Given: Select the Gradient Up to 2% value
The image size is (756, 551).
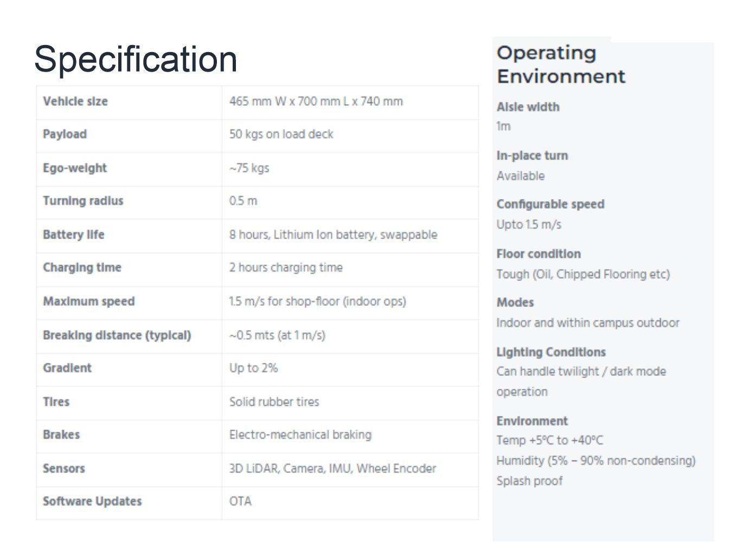Looking at the screenshot, I should point(253,368).
